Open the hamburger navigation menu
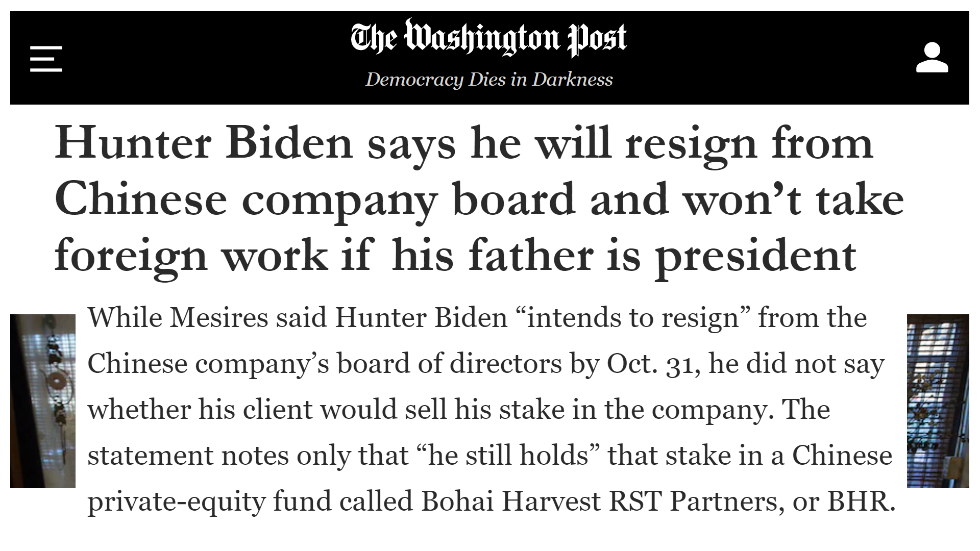Viewport: 980px width, 551px height. [x=46, y=59]
